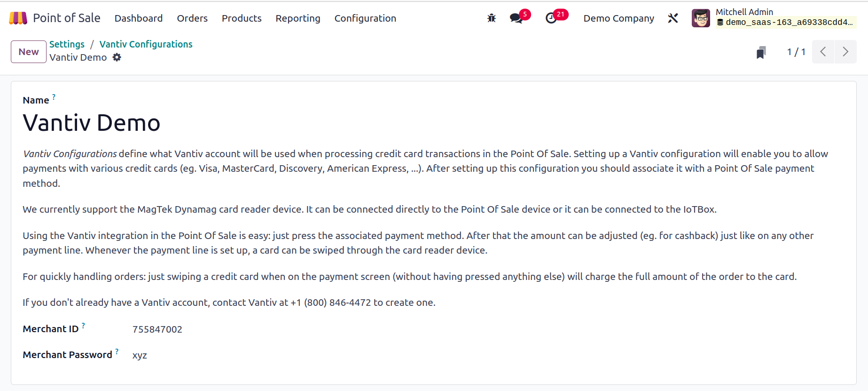This screenshot has height=391, width=868.
Task: Click the wrench and screwdriver tools icon
Action: (x=673, y=18)
